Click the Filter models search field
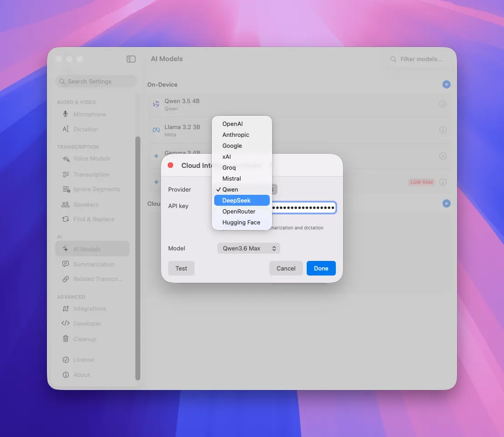504x437 pixels. point(417,59)
